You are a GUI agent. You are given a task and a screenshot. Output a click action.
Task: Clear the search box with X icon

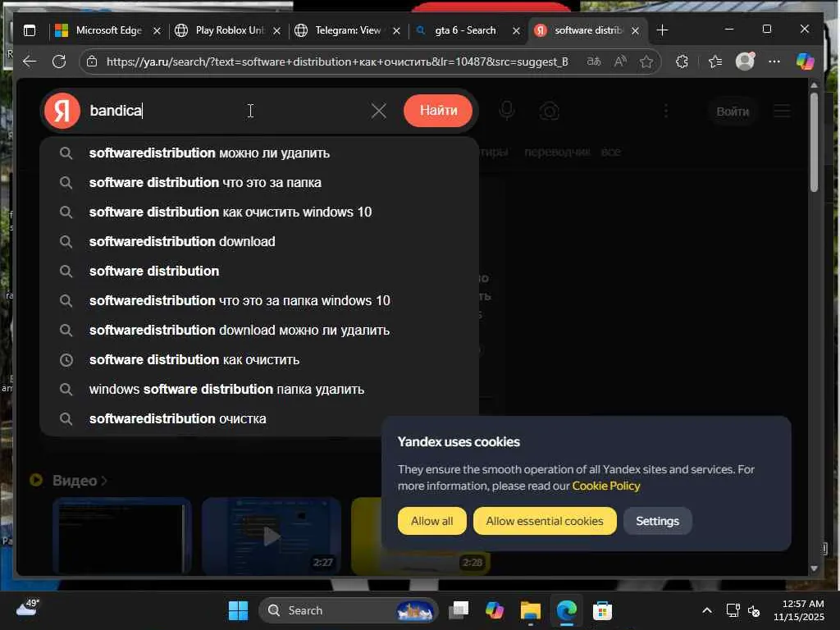(379, 111)
